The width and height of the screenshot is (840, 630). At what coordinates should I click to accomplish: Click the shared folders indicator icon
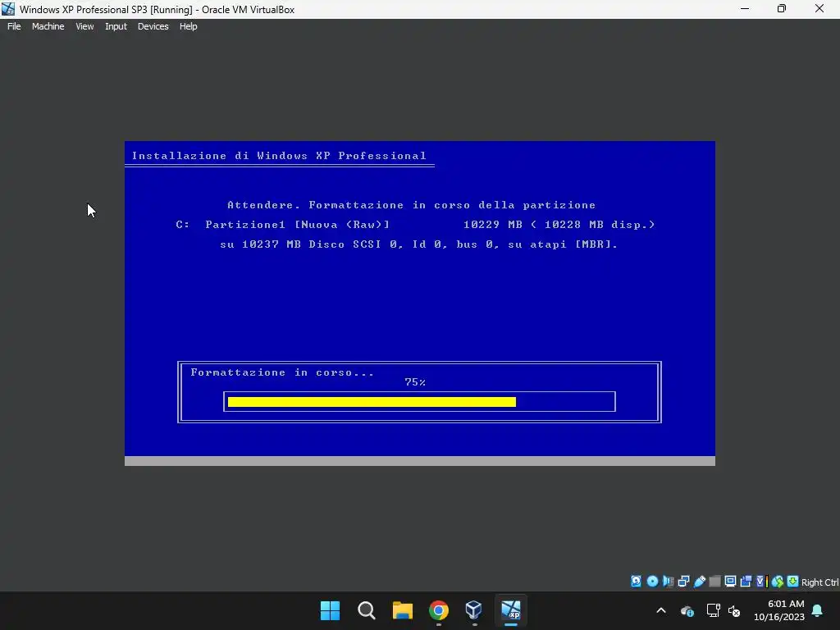[714, 582]
